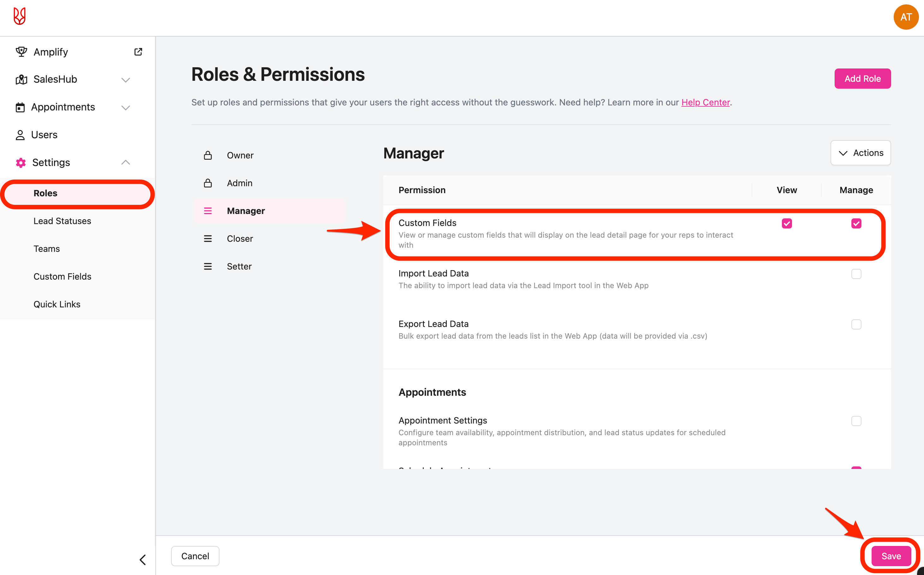The image size is (924, 575).
Task: Collapse the sidebar with the left chevron
Action: (143, 560)
